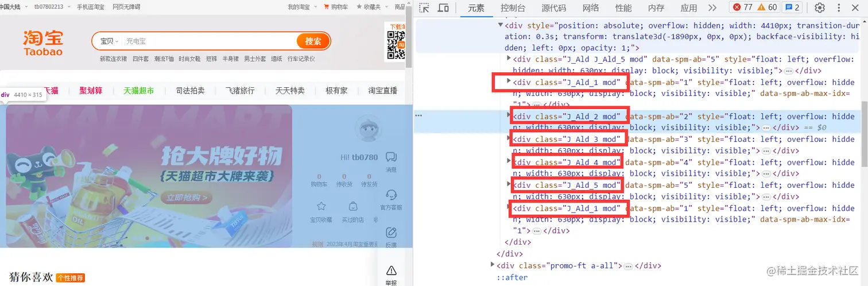
Task: Activate the DevTools inspect element picker
Action: [x=424, y=7]
